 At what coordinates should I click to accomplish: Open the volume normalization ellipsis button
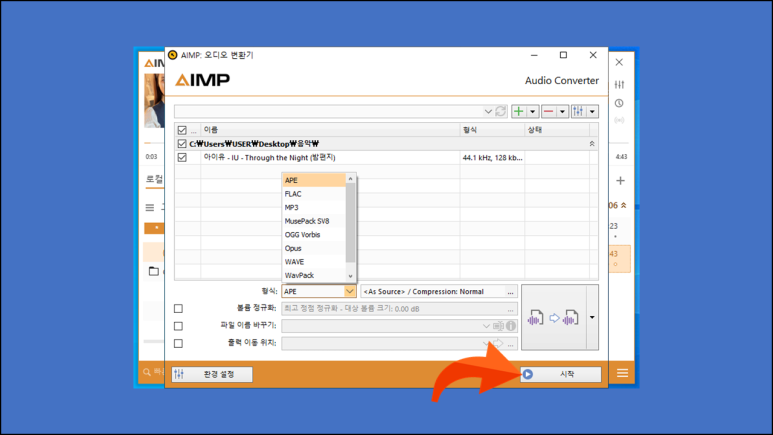pyautogui.click(x=511, y=309)
